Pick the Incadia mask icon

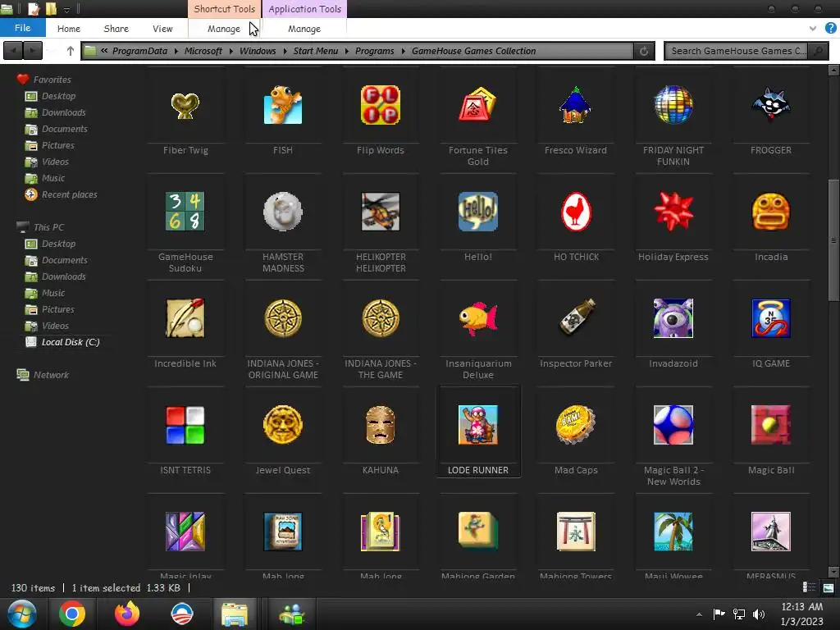tap(771, 212)
